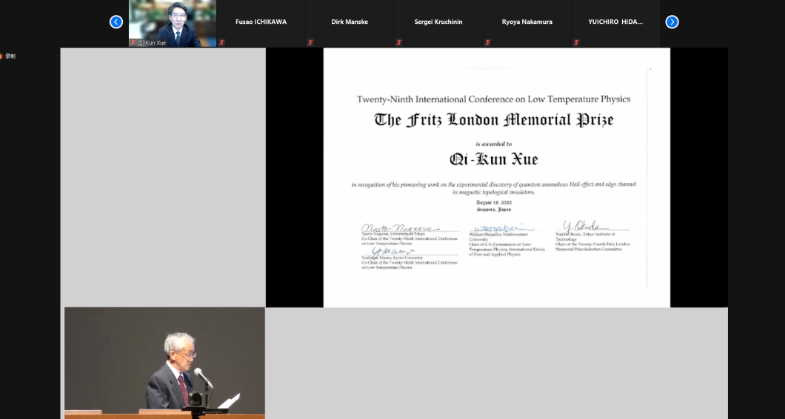Click the right arrow to show more participants

click(672, 22)
